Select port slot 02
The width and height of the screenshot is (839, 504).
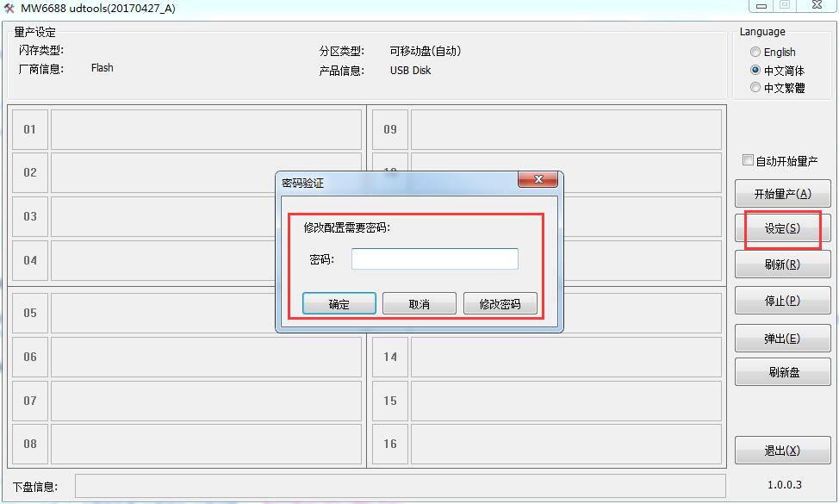click(x=30, y=173)
